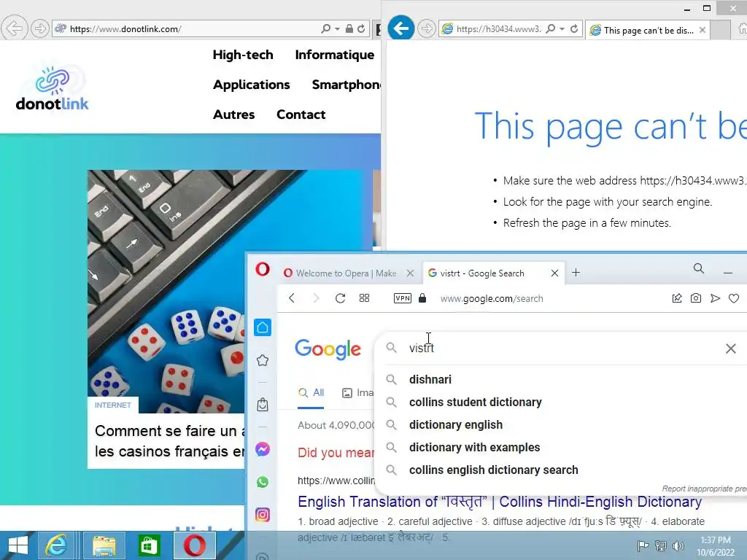
Task: Click forward button in right IE window
Action: (426, 28)
